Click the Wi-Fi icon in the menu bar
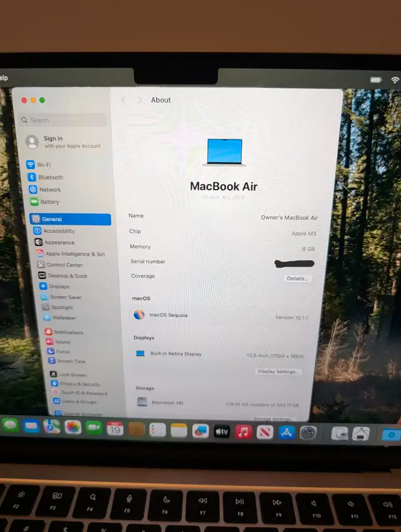The width and height of the screenshot is (401, 532). coord(395,80)
